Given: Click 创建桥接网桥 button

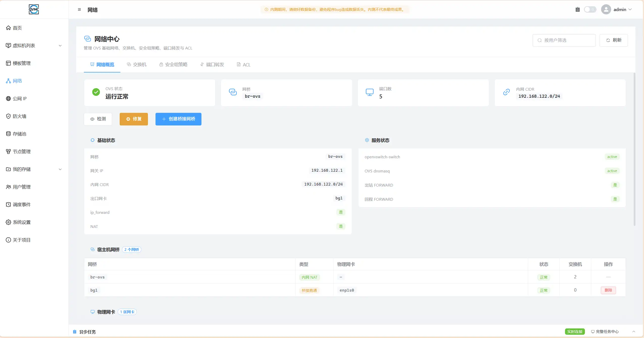Looking at the screenshot, I should (x=178, y=119).
